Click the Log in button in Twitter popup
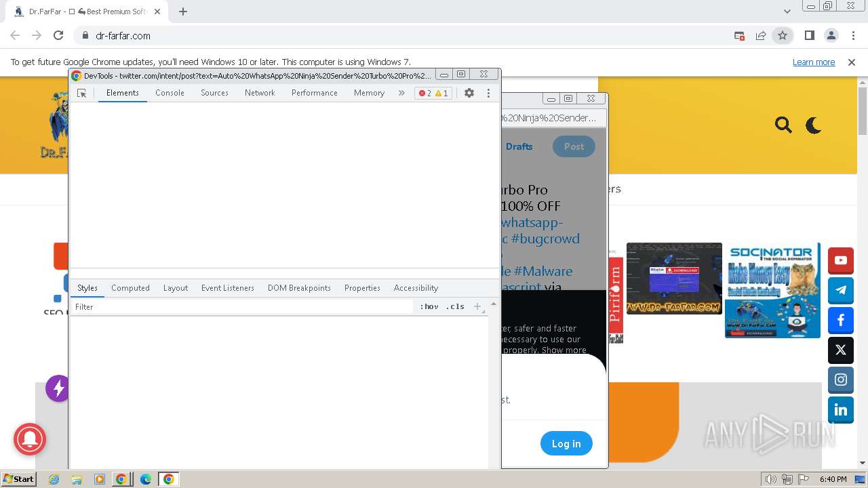The image size is (868, 488). 566,444
